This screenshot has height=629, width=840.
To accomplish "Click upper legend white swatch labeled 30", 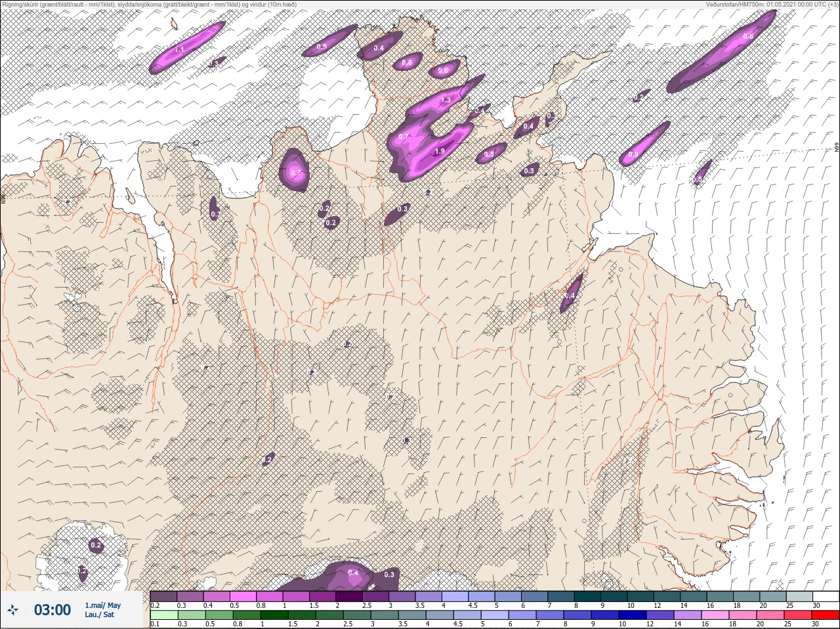I will click(826, 596).
